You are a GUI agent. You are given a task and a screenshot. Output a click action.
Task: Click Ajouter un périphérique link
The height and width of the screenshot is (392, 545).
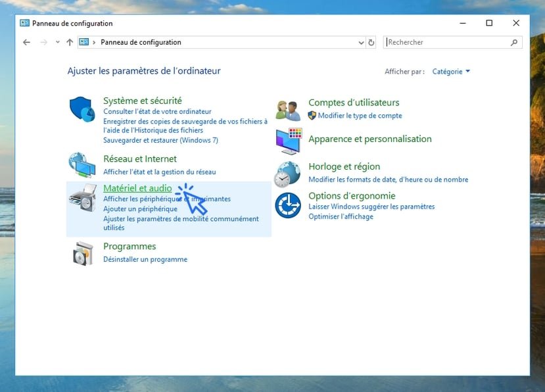pyautogui.click(x=140, y=208)
